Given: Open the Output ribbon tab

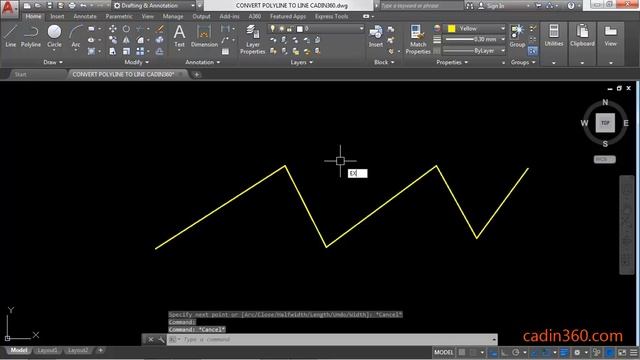Looking at the screenshot, I should pos(201,16).
